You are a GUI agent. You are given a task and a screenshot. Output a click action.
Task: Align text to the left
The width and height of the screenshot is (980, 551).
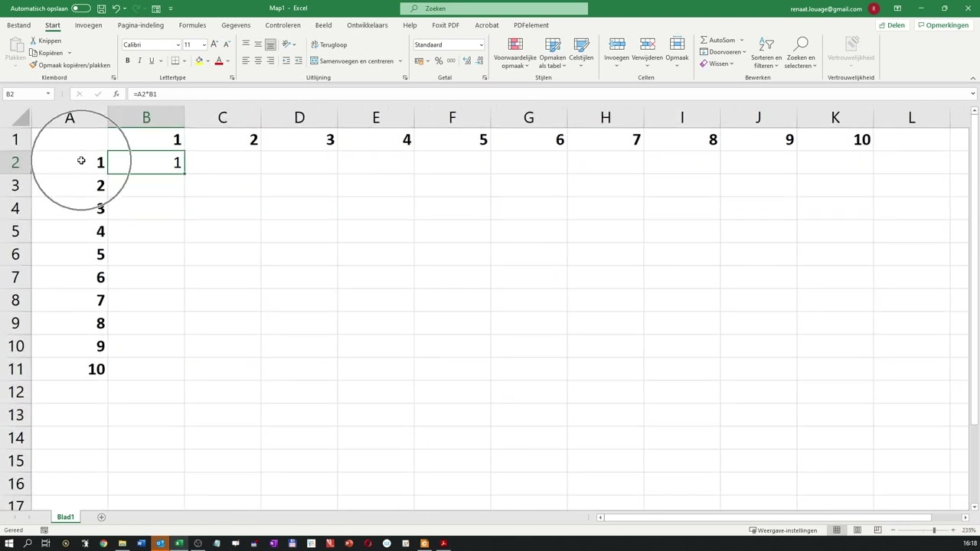pos(246,60)
